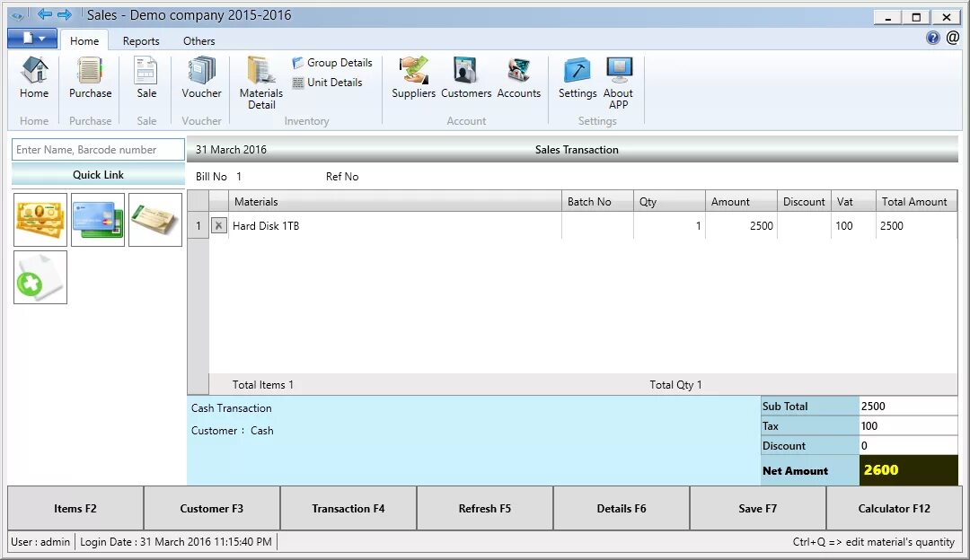Image resolution: width=970 pixels, height=560 pixels.
Task: Remove the Hard Disk 1TB row
Action: (218, 225)
